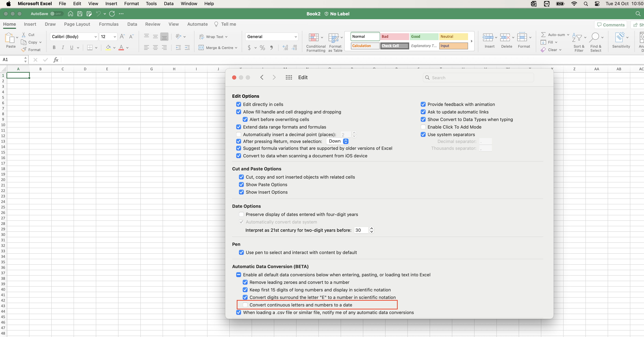Viewport: 644px width, 337px height.
Task: Check Preserve display of four-digit years
Action: [241, 214]
